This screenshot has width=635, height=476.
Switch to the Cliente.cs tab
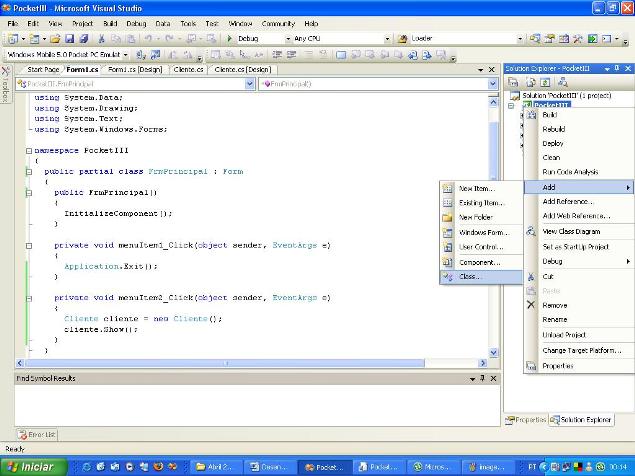pos(188,70)
